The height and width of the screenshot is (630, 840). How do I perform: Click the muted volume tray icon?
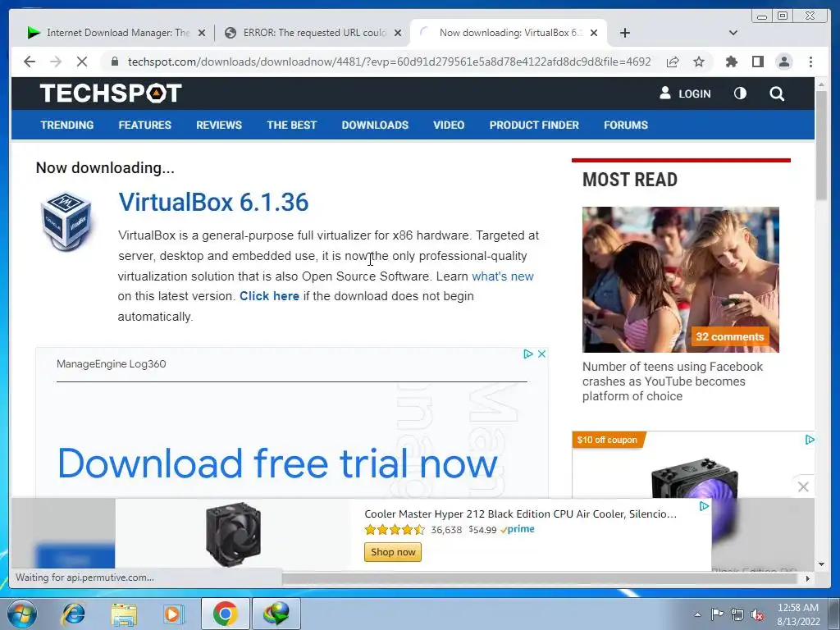pos(757,614)
